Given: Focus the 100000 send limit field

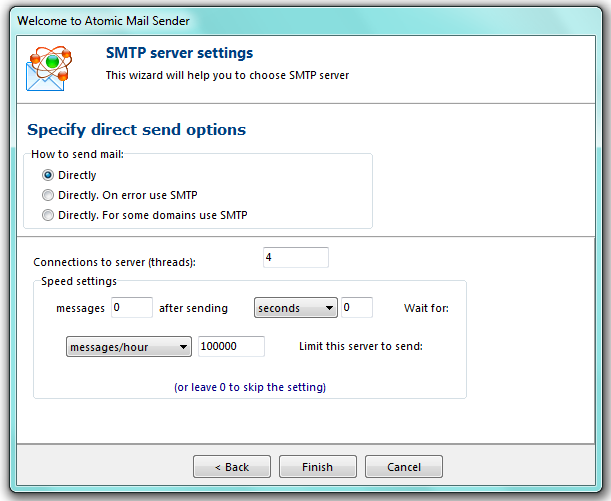Looking at the screenshot, I should (231, 347).
